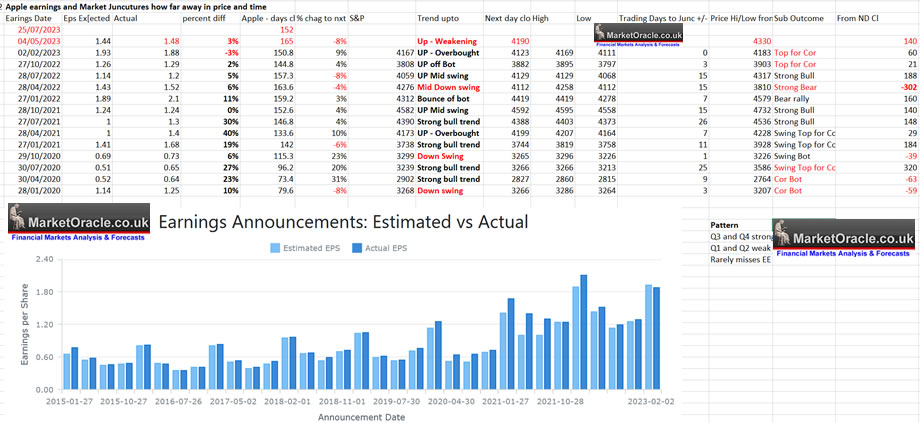Select the 'percent diff' header cell

(211, 19)
